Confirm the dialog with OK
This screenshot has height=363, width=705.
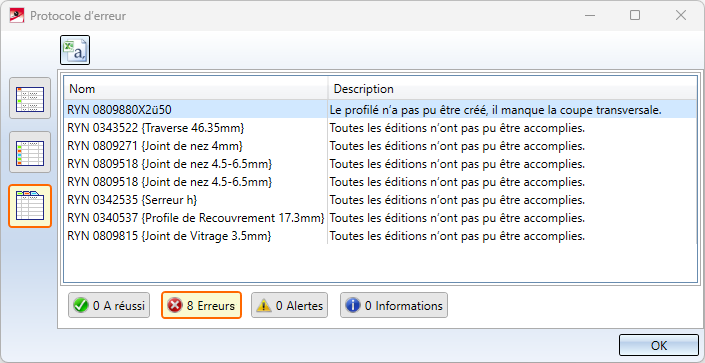pyautogui.click(x=659, y=345)
